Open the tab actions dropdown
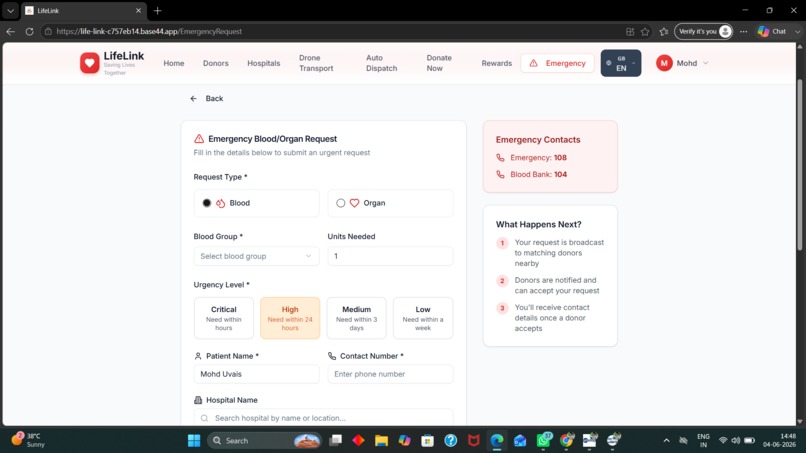This screenshot has width=806, height=453. 10,10
